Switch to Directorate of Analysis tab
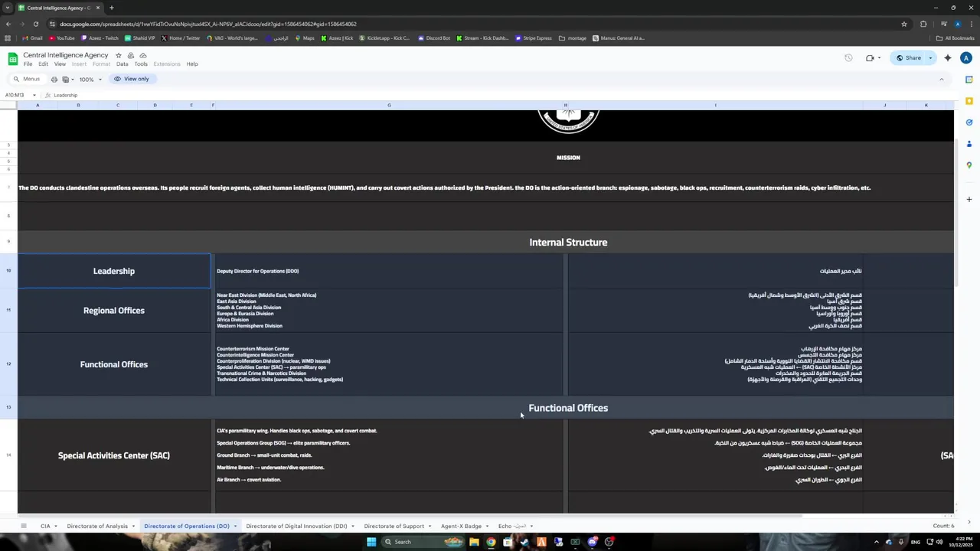The height and width of the screenshot is (551, 980). [97, 526]
